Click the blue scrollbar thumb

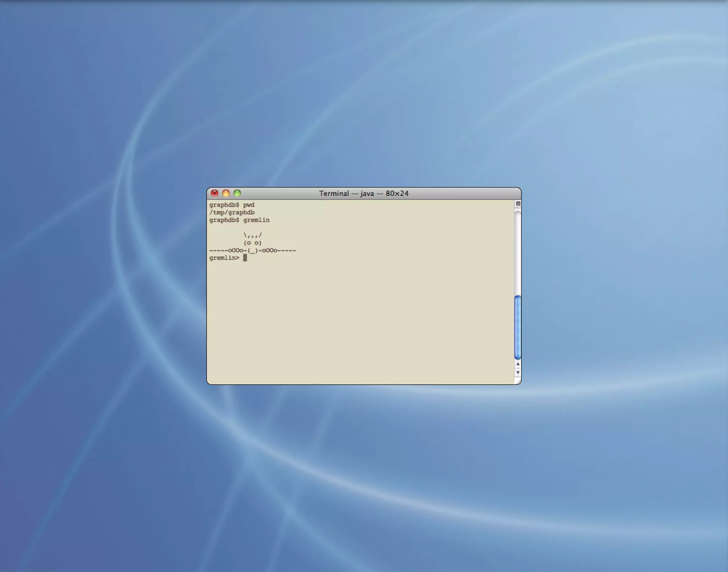click(x=518, y=327)
